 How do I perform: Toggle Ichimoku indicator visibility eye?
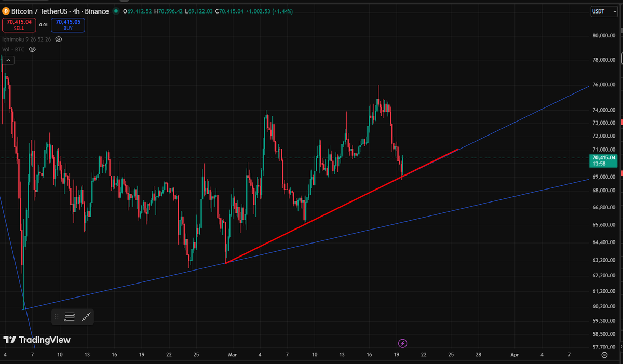tap(59, 39)
